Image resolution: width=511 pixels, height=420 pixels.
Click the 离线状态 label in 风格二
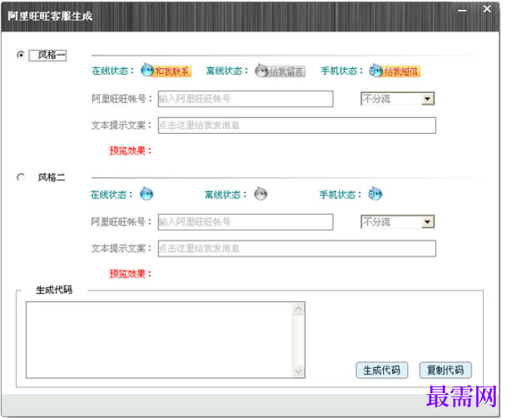226,194
